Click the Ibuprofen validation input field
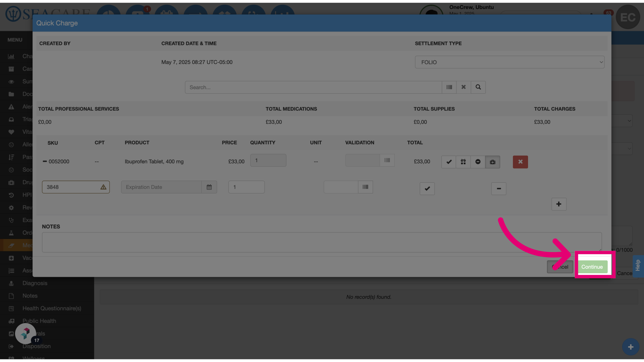The height and width of the screenshot is (362, 644). [363, 161]
